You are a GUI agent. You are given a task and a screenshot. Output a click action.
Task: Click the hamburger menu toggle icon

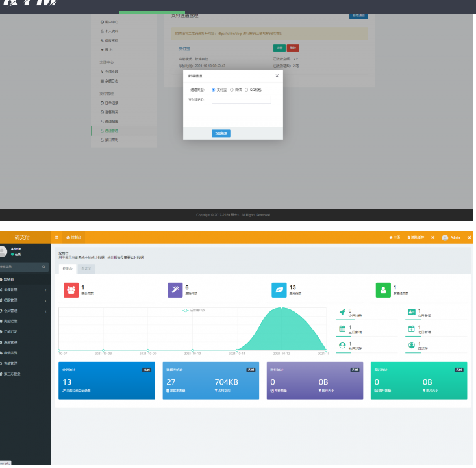[56, 238]
